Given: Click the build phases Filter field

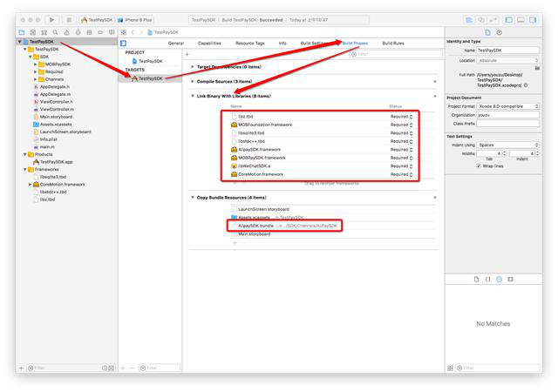Looking at the screenshot, I should tap(396, 54).
